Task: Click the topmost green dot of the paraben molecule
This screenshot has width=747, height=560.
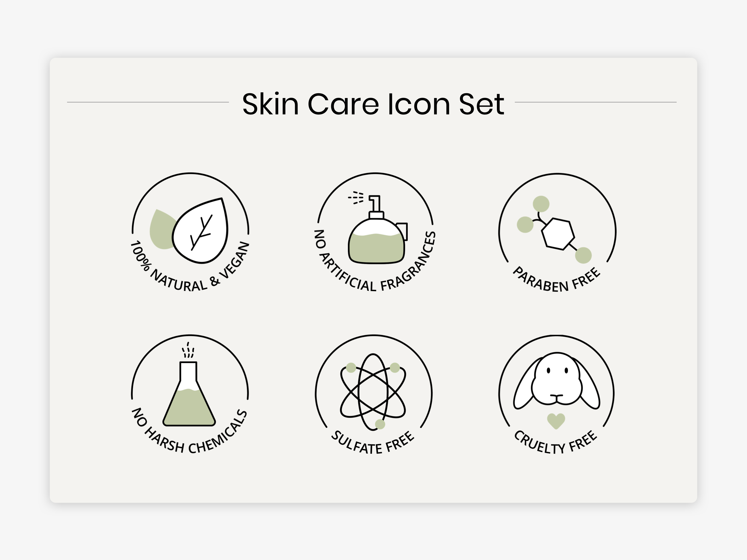Action: click(x=541, y=204)
